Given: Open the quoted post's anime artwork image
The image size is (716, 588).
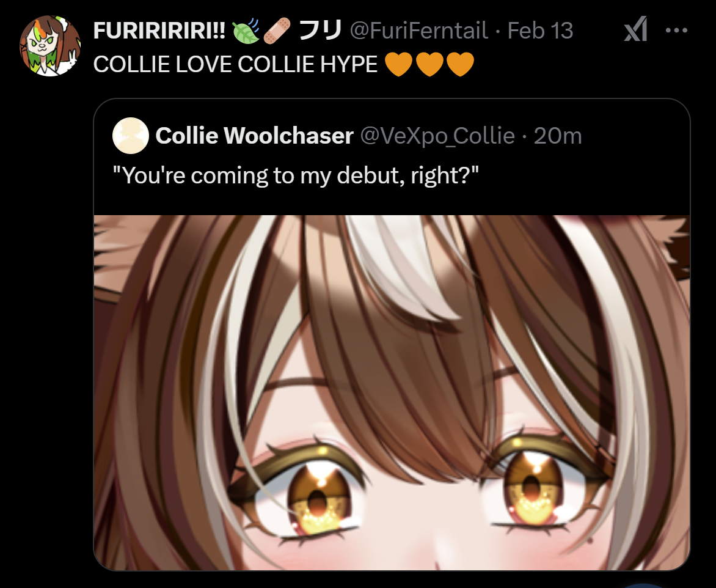Looking at the screenshot, I should tap(392, 392).
